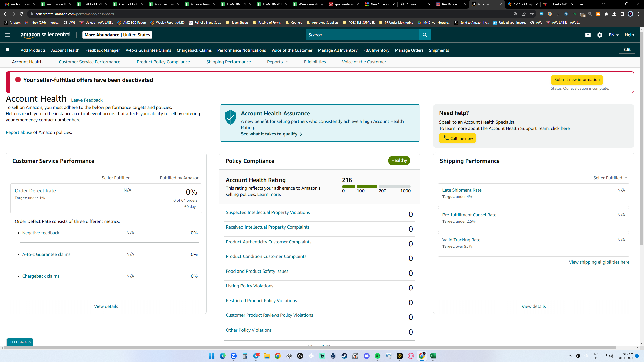Open Shipping Performance tab
This screenshot has height=362, width=644.
[x=228, y=62]
